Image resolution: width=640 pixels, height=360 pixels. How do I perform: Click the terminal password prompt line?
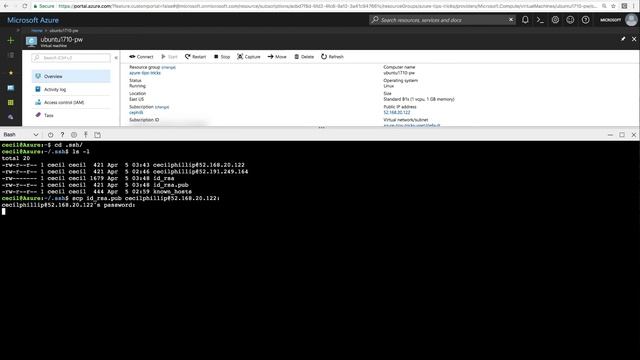68,205
